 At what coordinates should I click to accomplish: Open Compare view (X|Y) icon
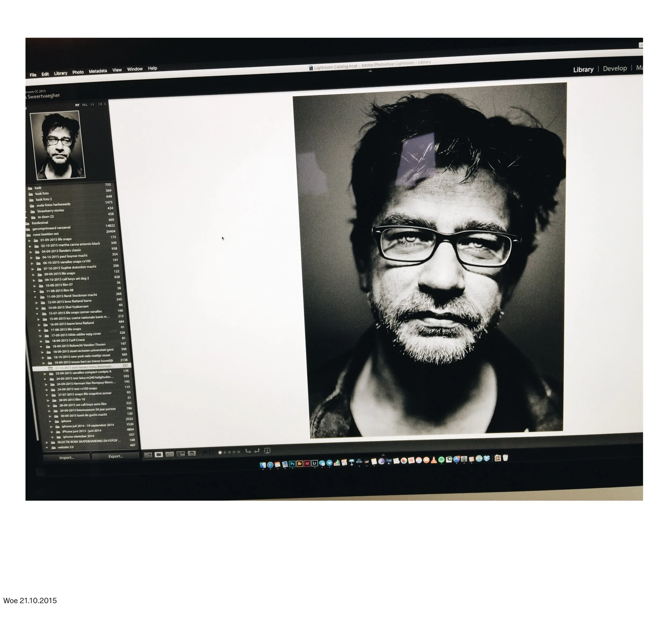(x=170, y=454)
